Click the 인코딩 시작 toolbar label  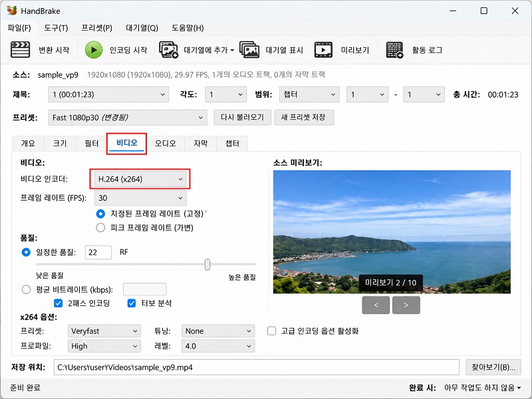128,51
